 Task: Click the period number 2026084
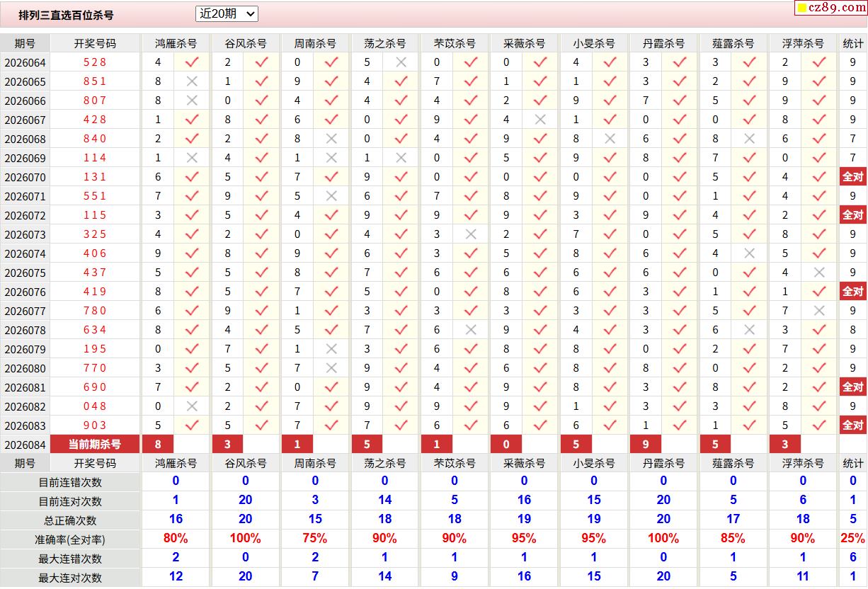click(25, 445)
